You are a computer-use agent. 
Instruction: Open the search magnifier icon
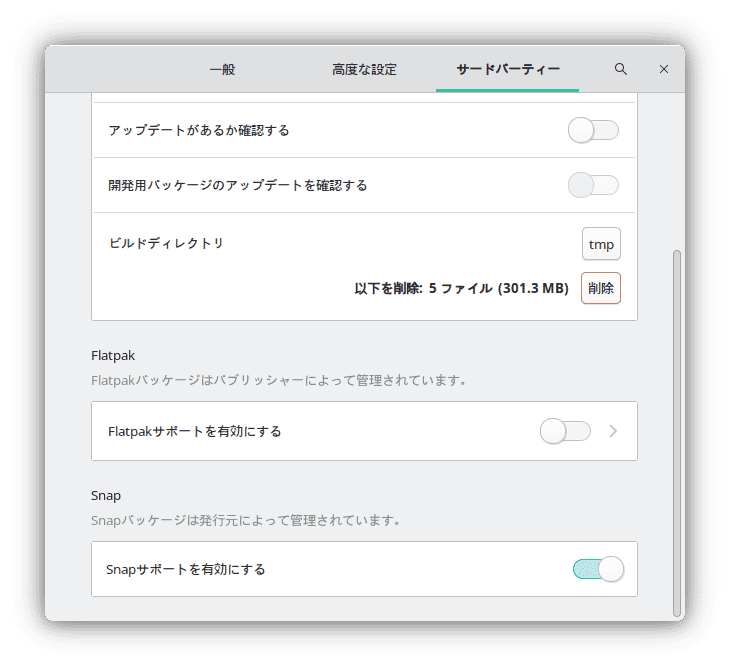(620, 69)
